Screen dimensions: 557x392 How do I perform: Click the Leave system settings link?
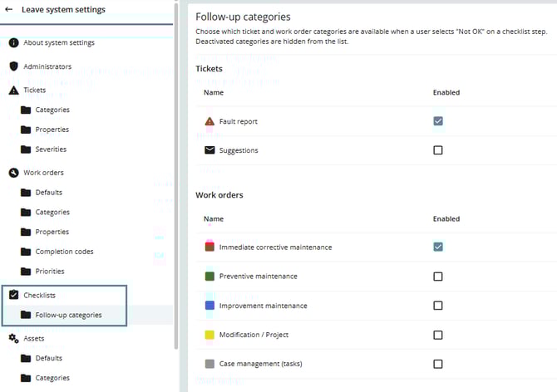[x=63, y=10]
